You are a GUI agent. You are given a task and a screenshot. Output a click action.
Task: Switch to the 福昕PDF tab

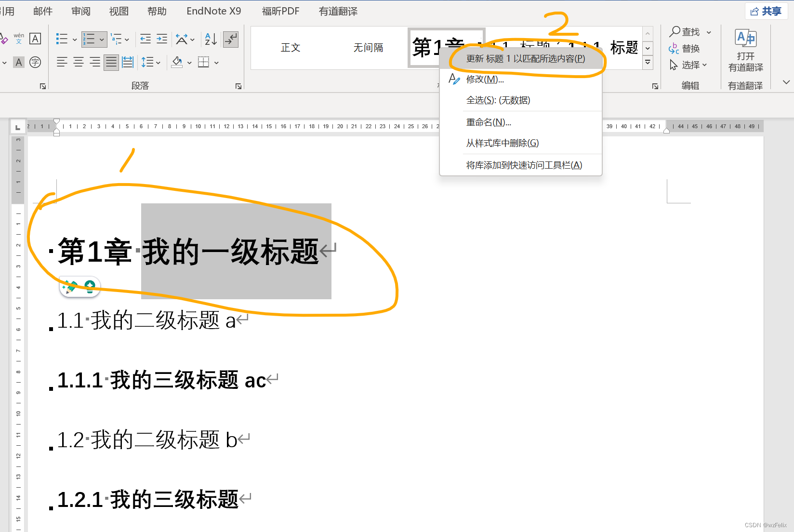(x=281, y=11)
